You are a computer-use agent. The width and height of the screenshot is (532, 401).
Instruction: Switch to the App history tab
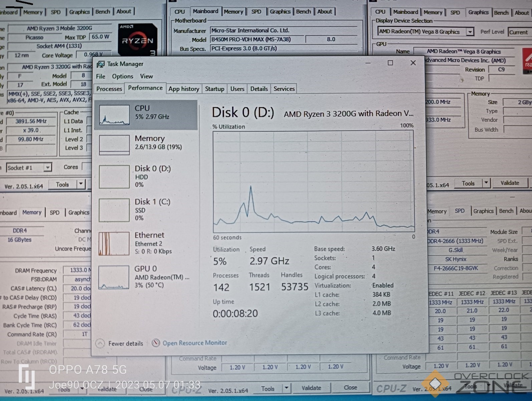tap(184, 89)
